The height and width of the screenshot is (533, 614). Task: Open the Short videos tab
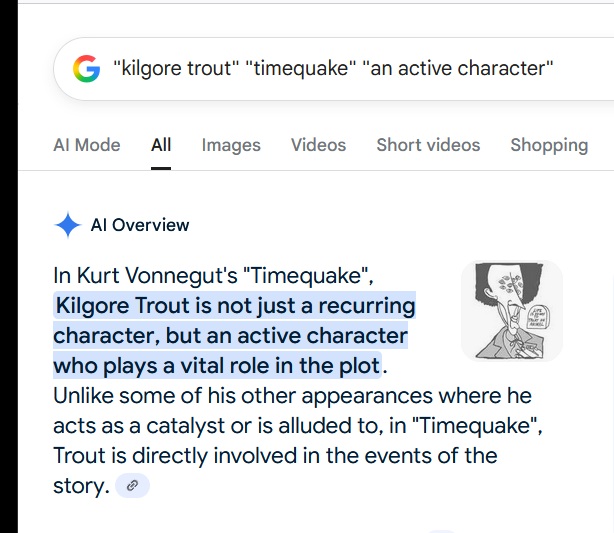(x=428, y=145)
